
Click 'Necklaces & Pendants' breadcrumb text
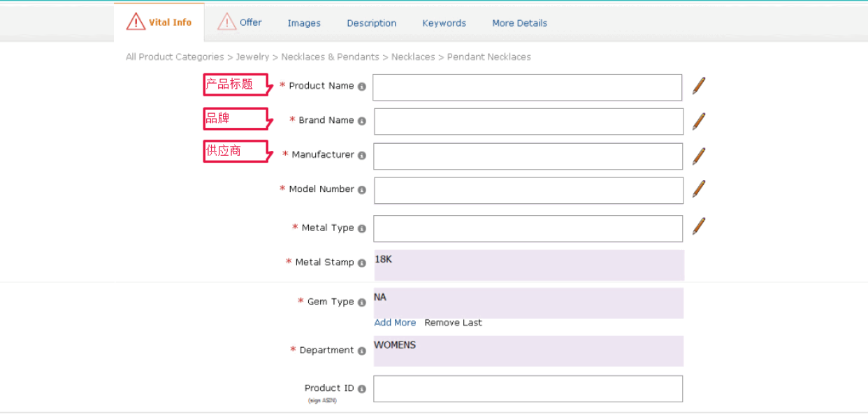tap(330, 57)
